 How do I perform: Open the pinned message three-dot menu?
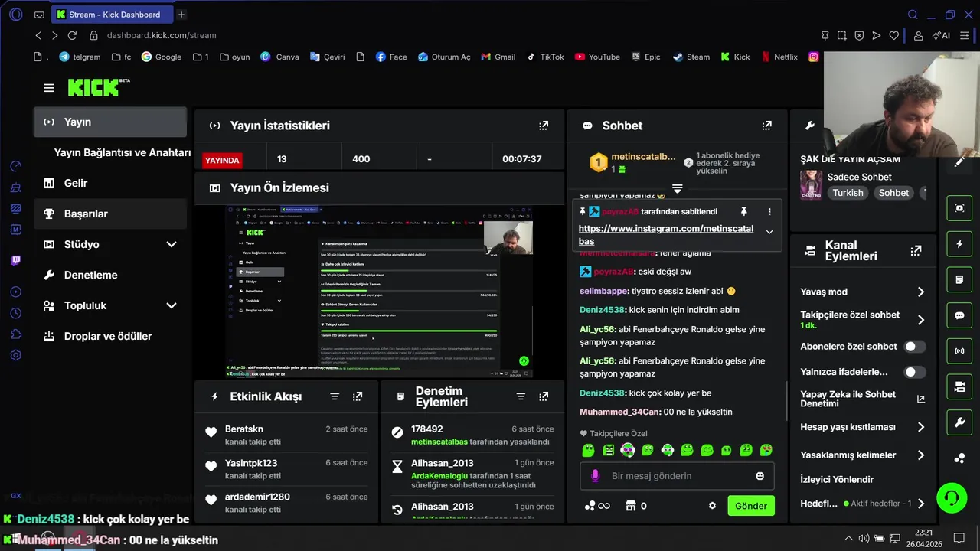pos(769,211)
